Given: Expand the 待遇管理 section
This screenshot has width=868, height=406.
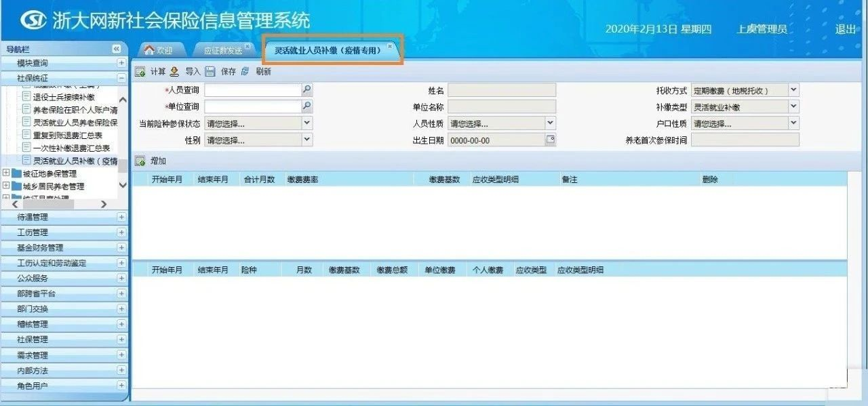Looking at the screenshot, I should (121, 217).
